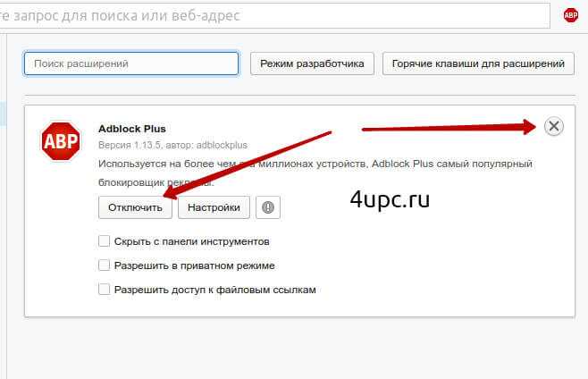588x379 pixels.
Task: Open extension details exclamation icon button
Action: [268, 207]
